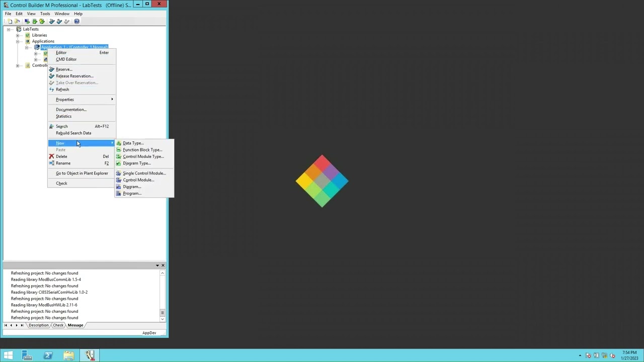Open the File menu
The width and height of the screenshot is (644, 362).
(x=8, y=14)
